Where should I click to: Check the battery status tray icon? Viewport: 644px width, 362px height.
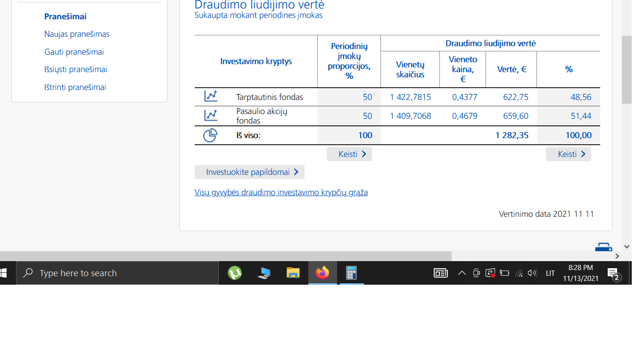(504, 273)
